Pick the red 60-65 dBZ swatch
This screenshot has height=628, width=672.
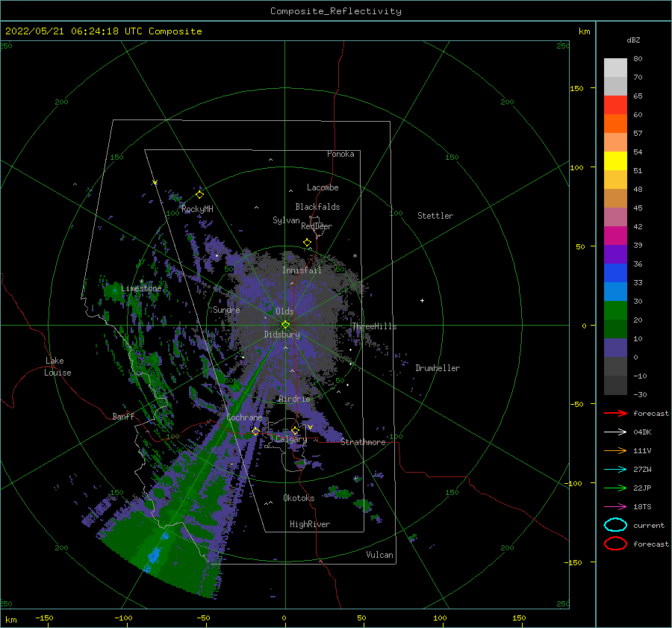pyautogui.click(x=615, y=105)
